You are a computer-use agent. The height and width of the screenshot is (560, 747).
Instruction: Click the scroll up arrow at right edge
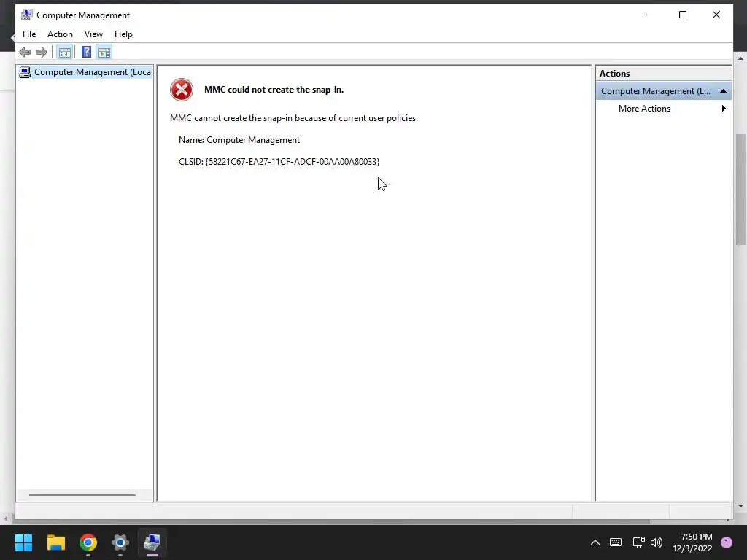pos(741,59)
